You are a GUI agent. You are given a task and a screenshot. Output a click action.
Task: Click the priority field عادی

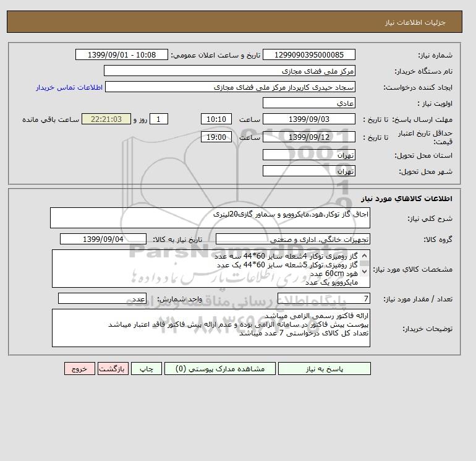pyautogui.click(x=308, y=103)
